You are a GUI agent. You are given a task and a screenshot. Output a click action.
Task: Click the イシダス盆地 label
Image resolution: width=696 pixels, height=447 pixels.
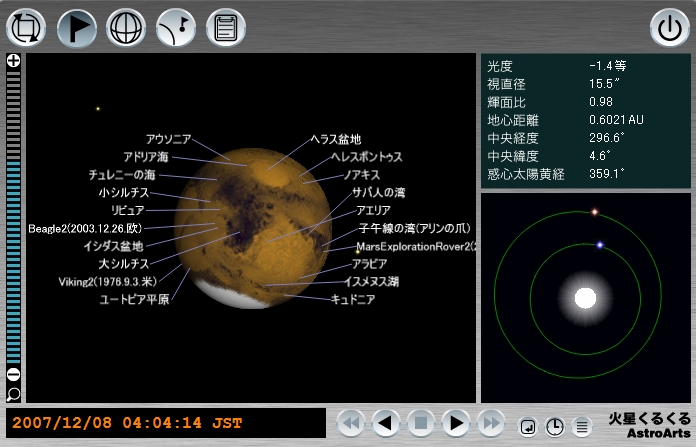coord(114,246)
